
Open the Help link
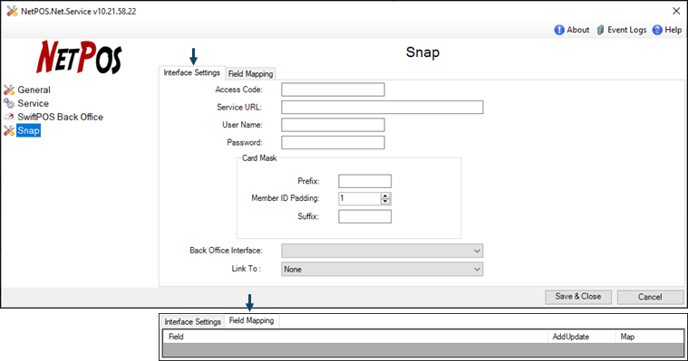673,30
